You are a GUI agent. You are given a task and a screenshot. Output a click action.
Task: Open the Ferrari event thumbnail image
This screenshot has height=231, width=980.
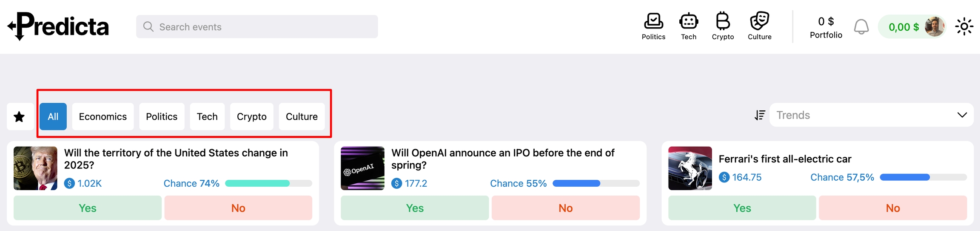[x=690, y=168]
